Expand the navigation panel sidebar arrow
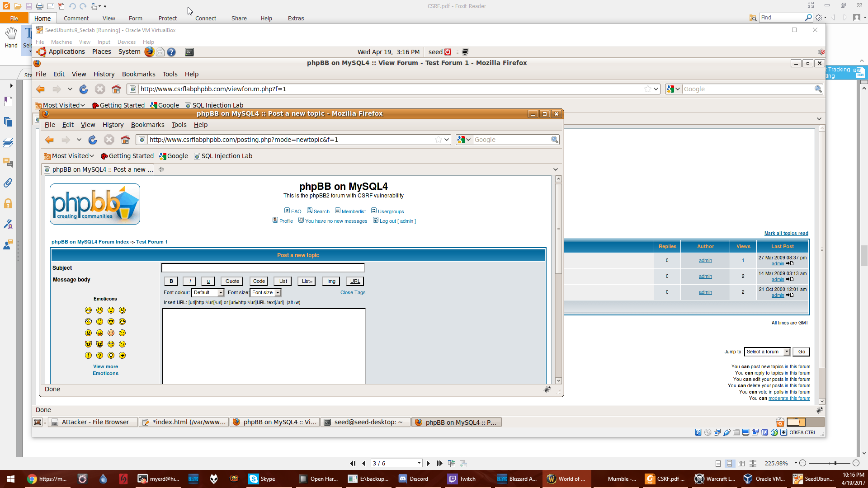The width and height of the screenshot is (868, 488). (x=11, y=85)
